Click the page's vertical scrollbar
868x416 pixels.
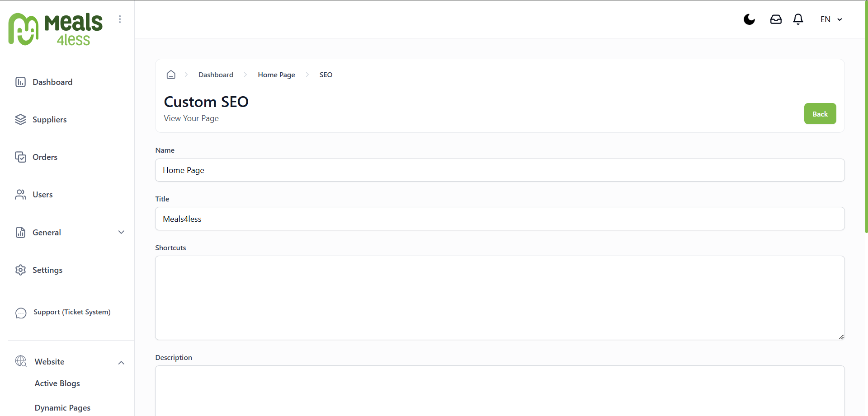866,117
